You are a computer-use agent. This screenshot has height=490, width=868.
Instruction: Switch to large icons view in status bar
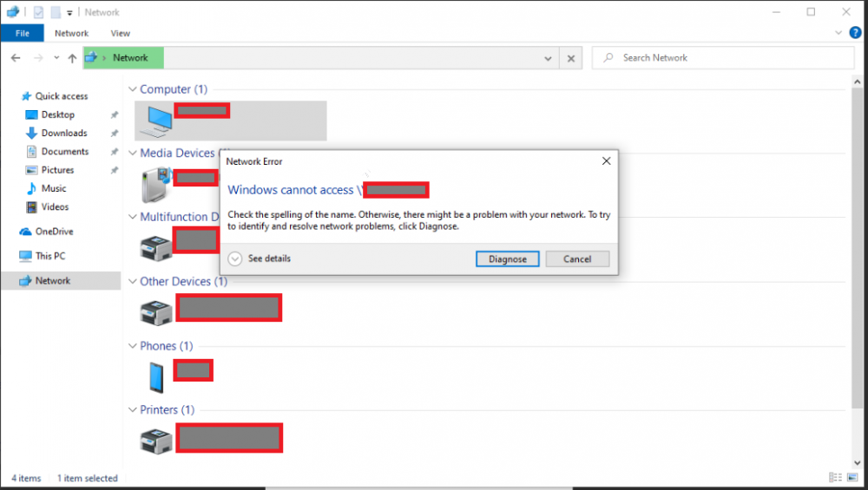(x=852, y=477)
